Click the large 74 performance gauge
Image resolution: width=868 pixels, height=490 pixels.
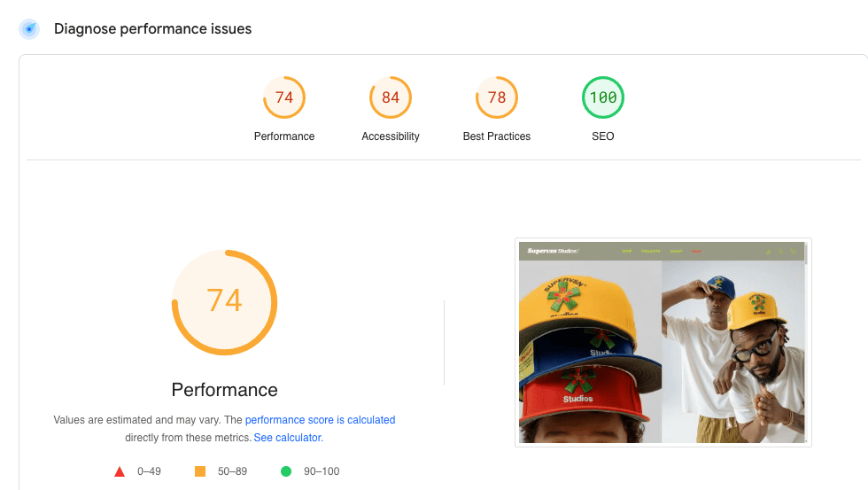point(224,302)
